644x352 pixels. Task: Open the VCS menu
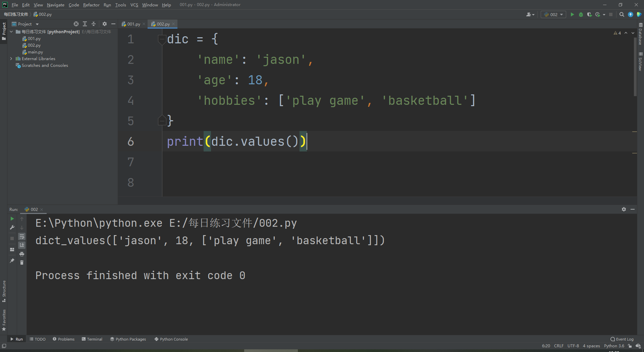pyautogui.click(x=134, y=5)
